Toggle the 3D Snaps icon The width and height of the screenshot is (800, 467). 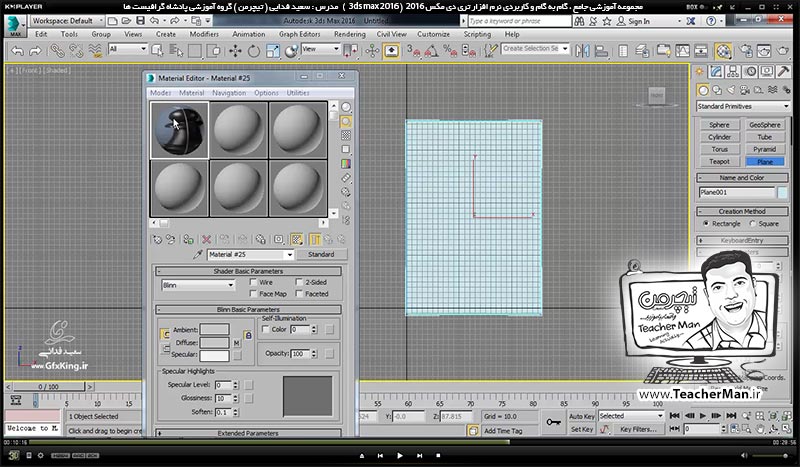pyautogui.click(x=413, y=51)
